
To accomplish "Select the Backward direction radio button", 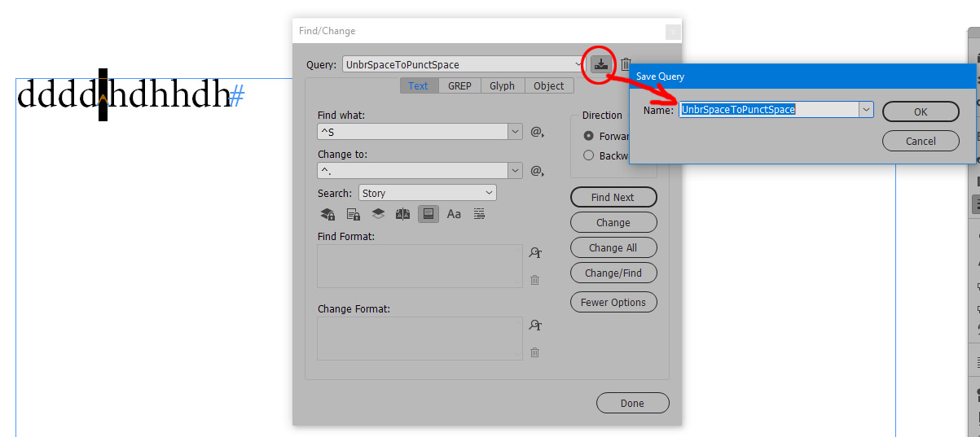I will [588, 155].
